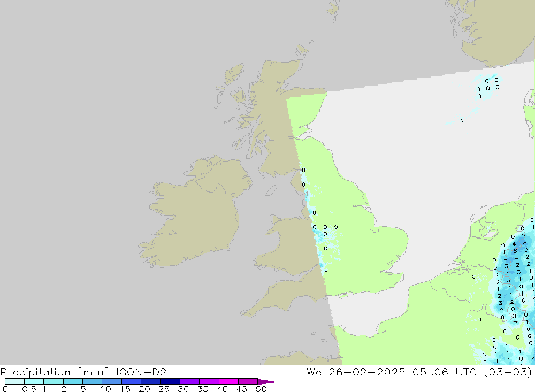
Task: Select the 5–10 mm legend swatch
Action: coord(93,381)
